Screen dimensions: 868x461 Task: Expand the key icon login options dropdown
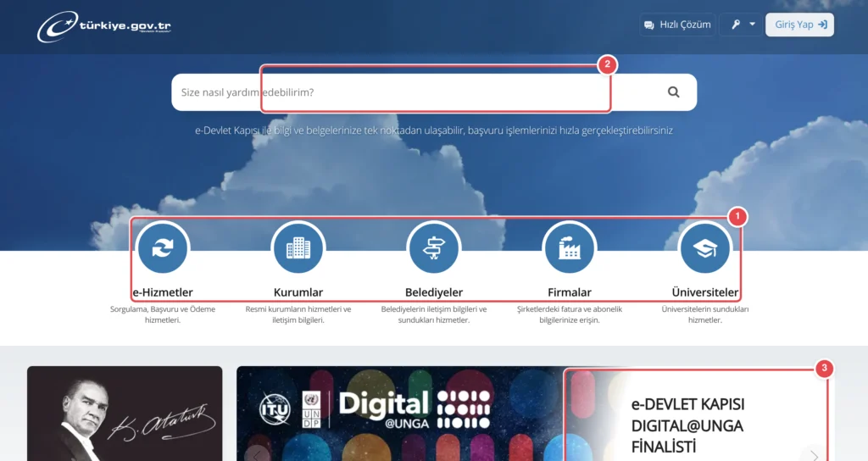click(x=743, y=25)
